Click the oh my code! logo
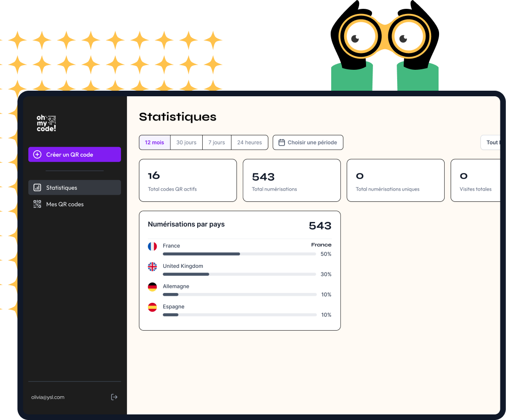Screen dimensions: 506x420 (46, 123)
